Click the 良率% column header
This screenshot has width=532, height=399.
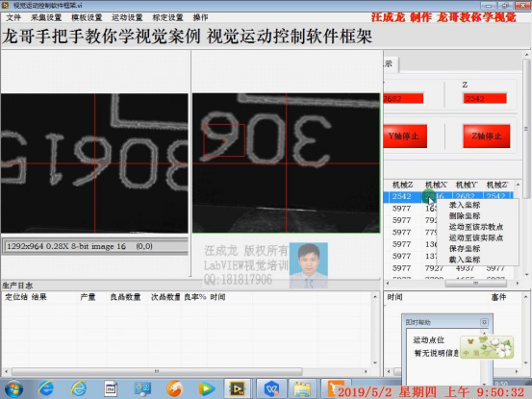tap(195, 297)
